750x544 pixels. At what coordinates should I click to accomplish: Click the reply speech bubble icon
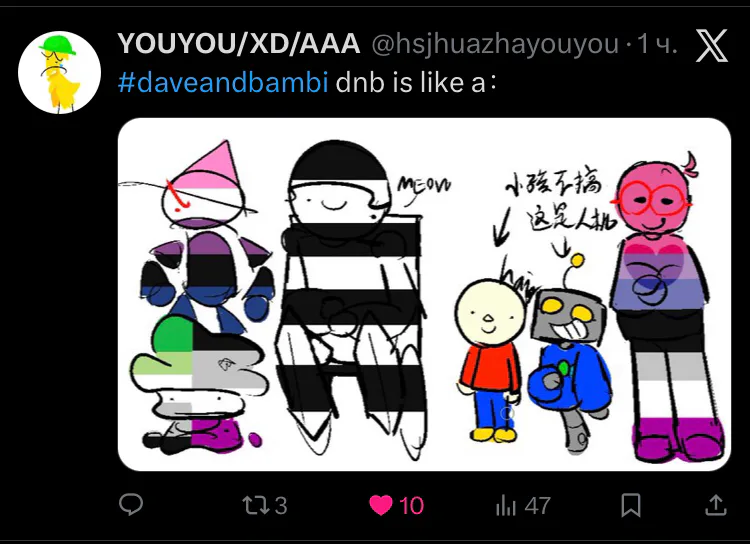(x=131, y=504)
